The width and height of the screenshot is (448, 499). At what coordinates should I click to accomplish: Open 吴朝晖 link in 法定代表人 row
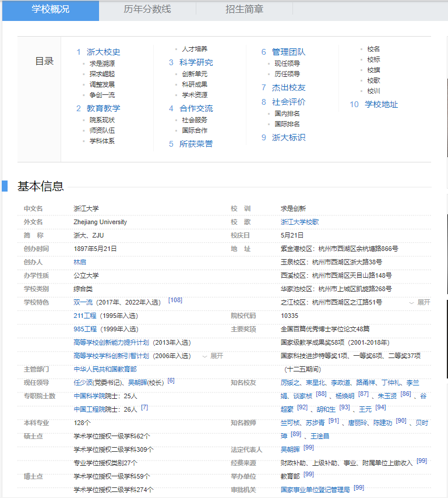[x=290, y=450]
